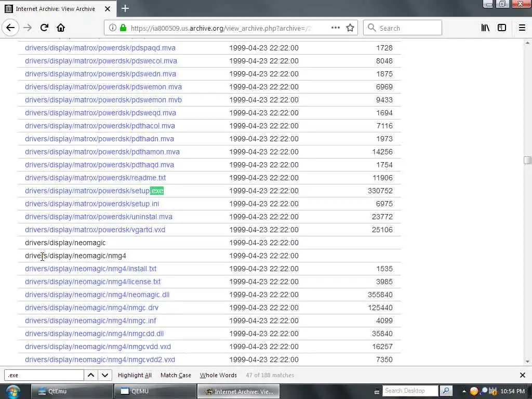Click the desktop search magnifier button

coord(446,391)
